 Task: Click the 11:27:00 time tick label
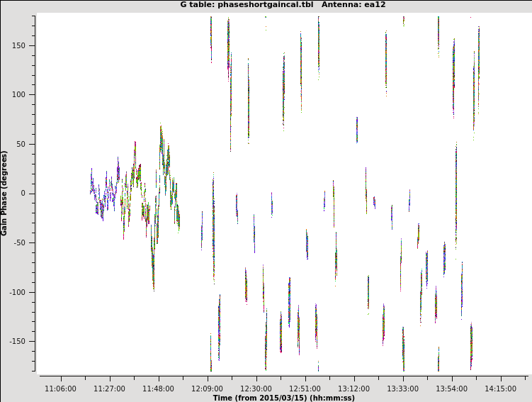coord(109,389)
